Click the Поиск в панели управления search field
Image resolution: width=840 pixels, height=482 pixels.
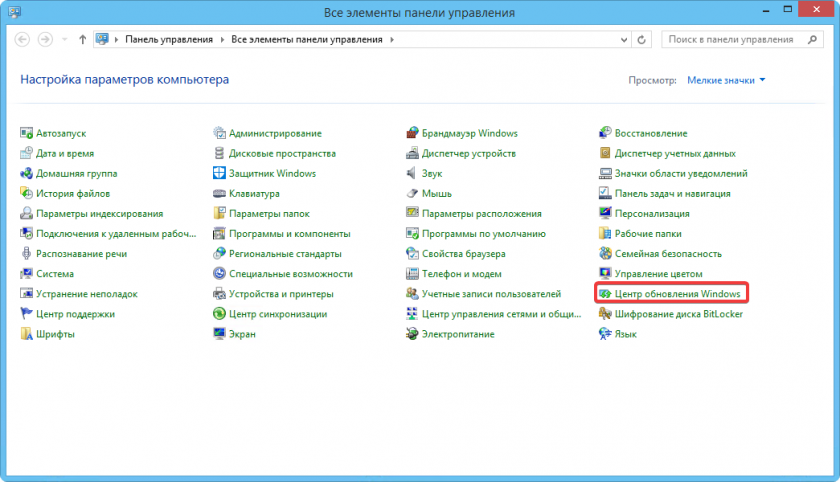(x=730, y=40)
